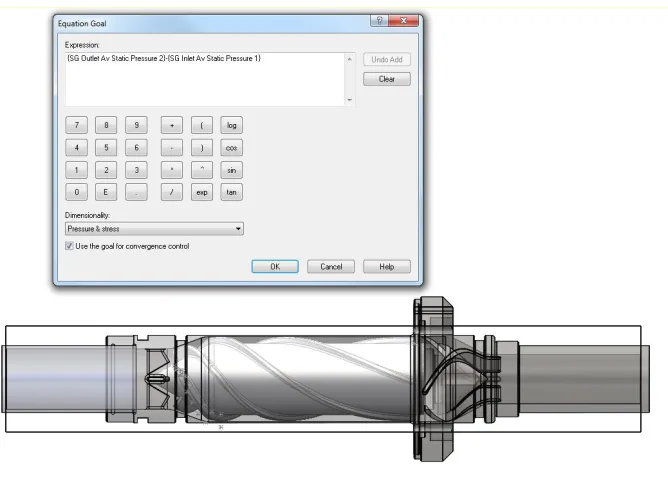Cancel the Equation Goal dialog
Image resolution: width=668 pixels, height=478 pixels.
(331, 267)
